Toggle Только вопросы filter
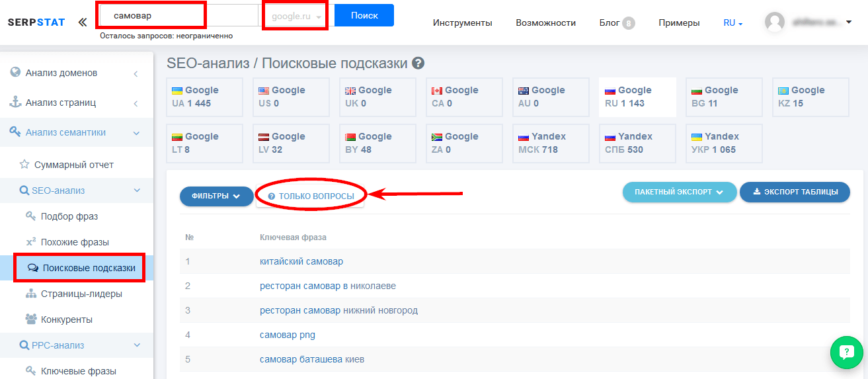The height and width of the screenshot is (379, 868). (311, 196)
